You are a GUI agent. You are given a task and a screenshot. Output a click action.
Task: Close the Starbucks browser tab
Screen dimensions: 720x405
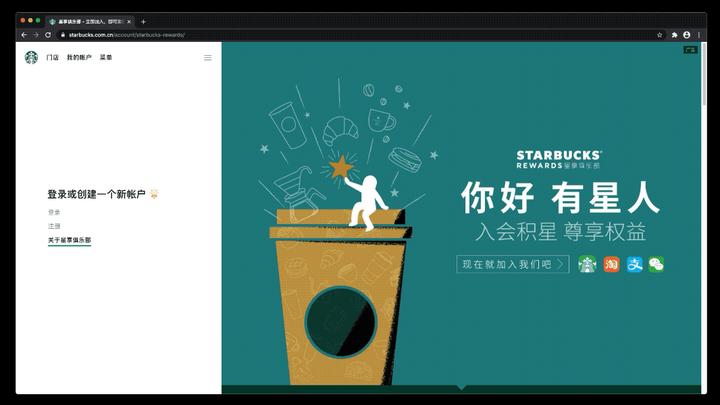pyautogui.click(x=129, y=22)
